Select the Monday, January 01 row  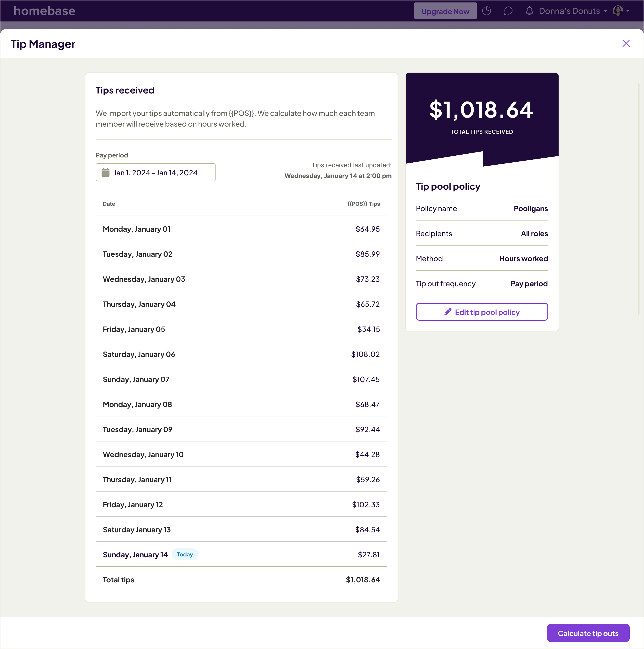pos(241,229)
